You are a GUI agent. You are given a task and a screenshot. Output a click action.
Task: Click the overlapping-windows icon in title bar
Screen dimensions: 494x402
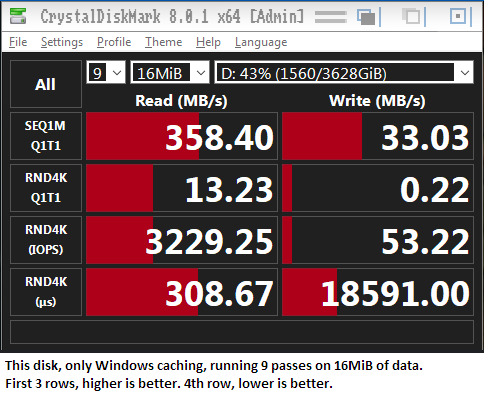pyautogui.click(x=366, y=17)
